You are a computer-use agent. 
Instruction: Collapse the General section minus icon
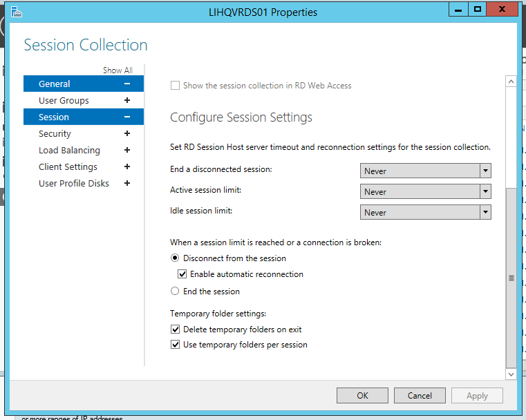pyautogui.click(x=127, y=84)
